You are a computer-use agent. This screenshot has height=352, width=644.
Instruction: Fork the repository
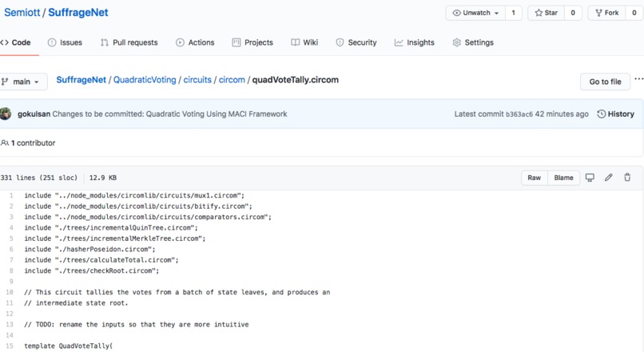tap(606, 13)
